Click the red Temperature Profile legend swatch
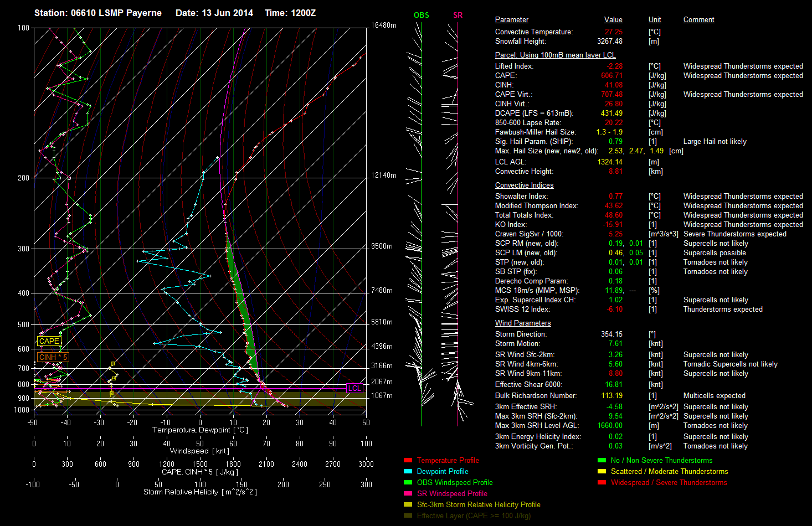 point(408,460)
